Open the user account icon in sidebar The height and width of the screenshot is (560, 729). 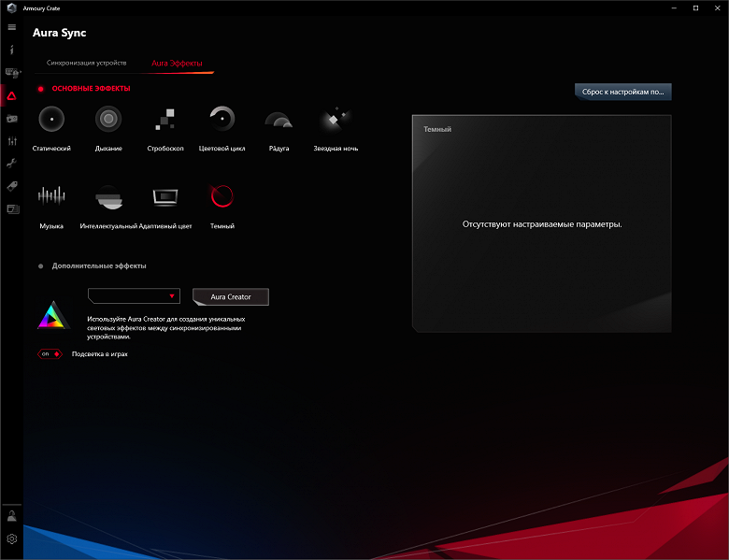(11, 516)
